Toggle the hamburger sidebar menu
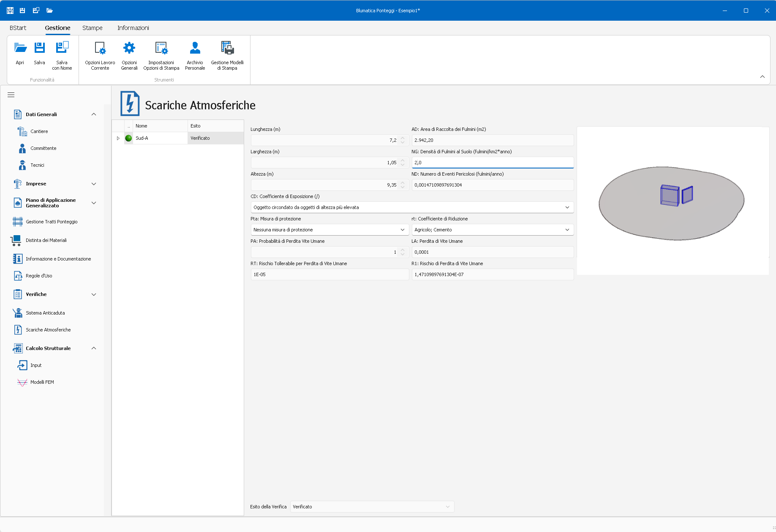Image resolution: width=776 pixels, height=532 pixels. click(x=11, y=95)
